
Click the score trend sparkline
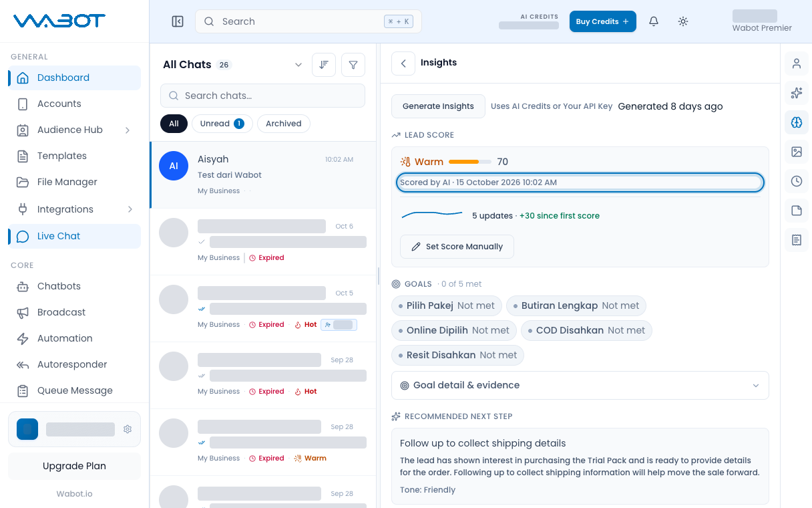point(432,215)
